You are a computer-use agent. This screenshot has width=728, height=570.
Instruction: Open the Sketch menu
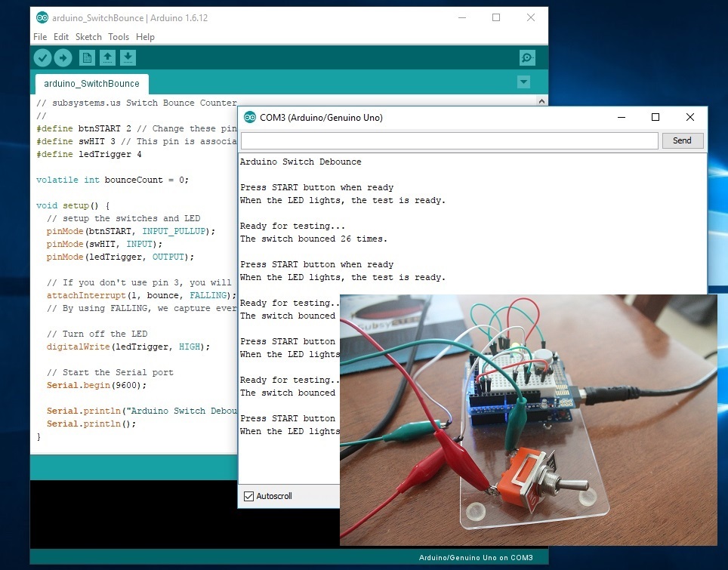click(x=88, y=37)
